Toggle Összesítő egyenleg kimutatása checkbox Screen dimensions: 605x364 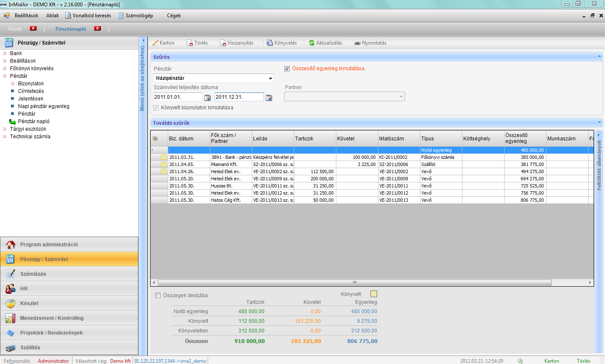click(287, 69)
